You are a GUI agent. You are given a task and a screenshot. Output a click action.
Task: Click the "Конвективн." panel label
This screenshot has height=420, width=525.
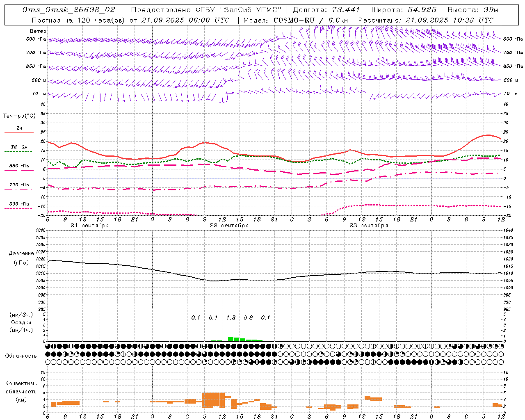[x=21, y=383]
